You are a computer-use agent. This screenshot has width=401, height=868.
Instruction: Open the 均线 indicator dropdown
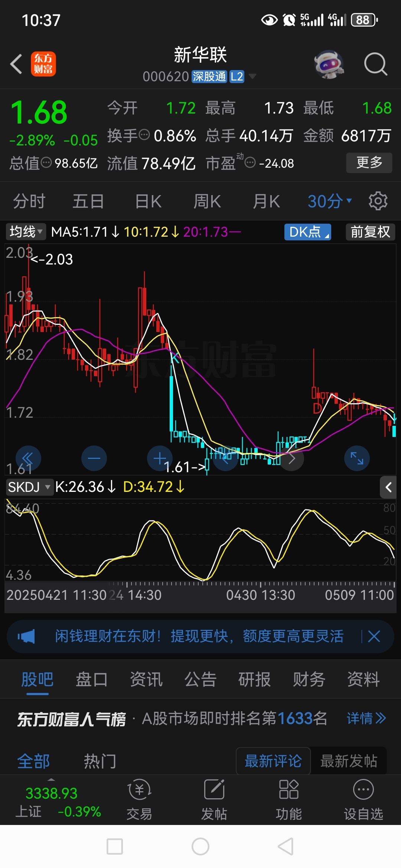click(x=26, y=232)
